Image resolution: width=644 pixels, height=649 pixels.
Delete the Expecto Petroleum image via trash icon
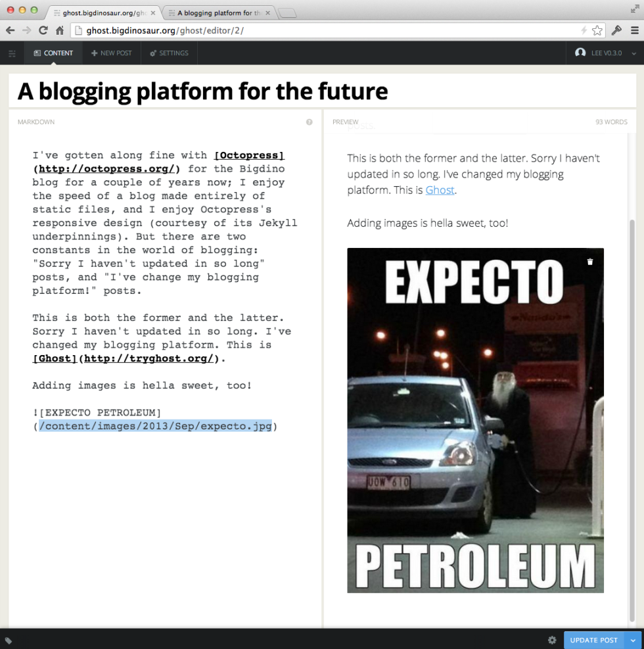tap(589, 261)
